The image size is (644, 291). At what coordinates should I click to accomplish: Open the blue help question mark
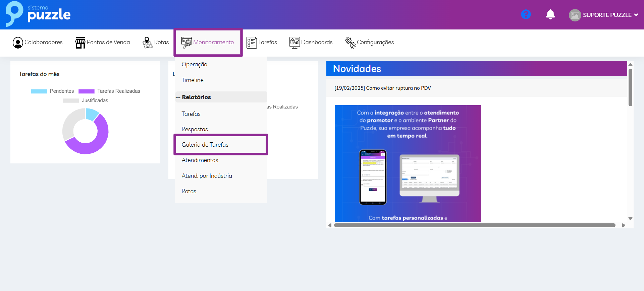tap(526, 14)
